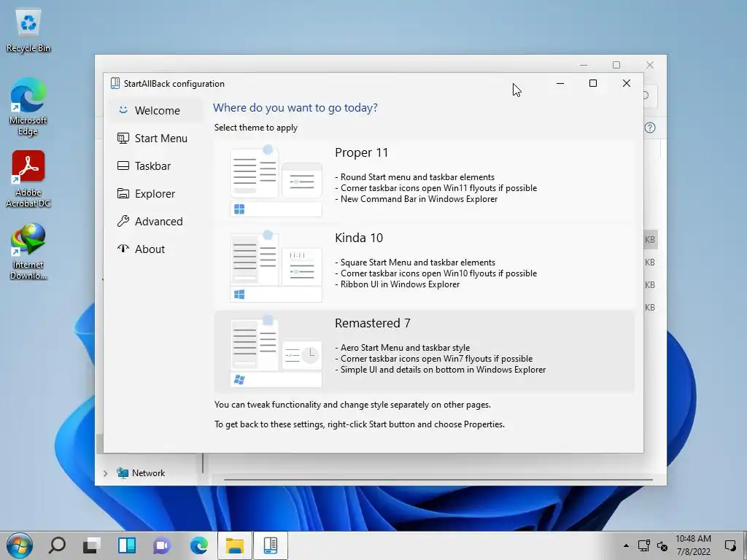The image size is (747, 560).
Task: Open Task View on the taskbar
Action: point(91,545)
